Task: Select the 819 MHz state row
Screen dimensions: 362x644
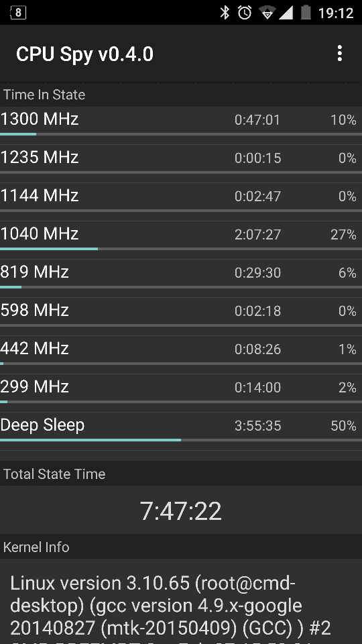Action: click(x=181, y=274)
